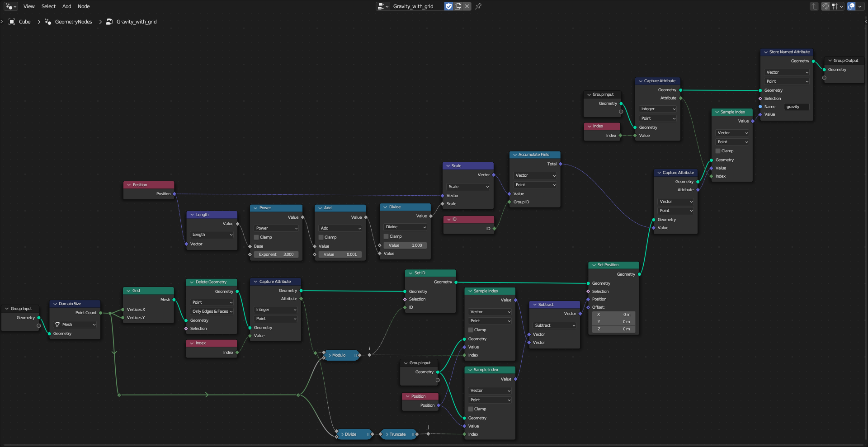
Task: Click the Geometry output socket of Grid node
Action: (174, 300)
